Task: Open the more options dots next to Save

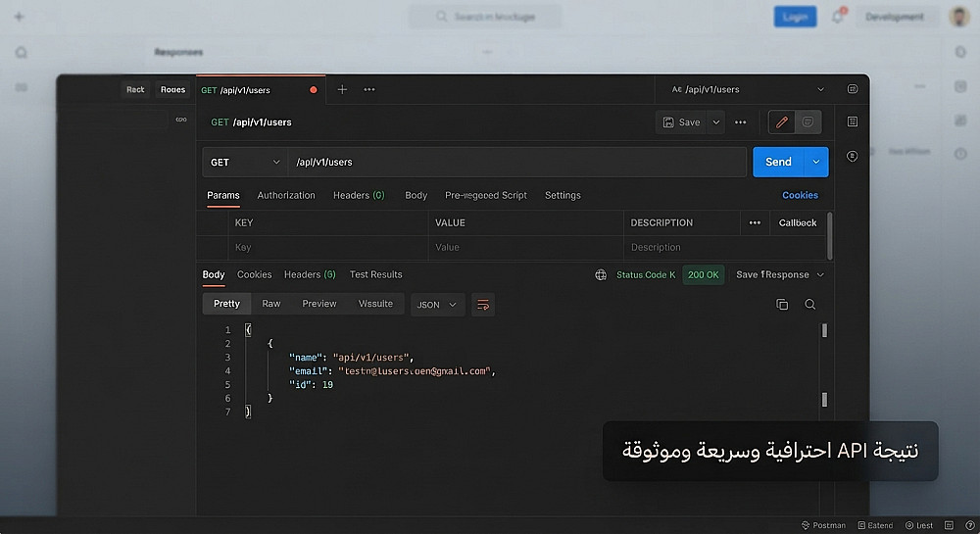Action: 741,122
